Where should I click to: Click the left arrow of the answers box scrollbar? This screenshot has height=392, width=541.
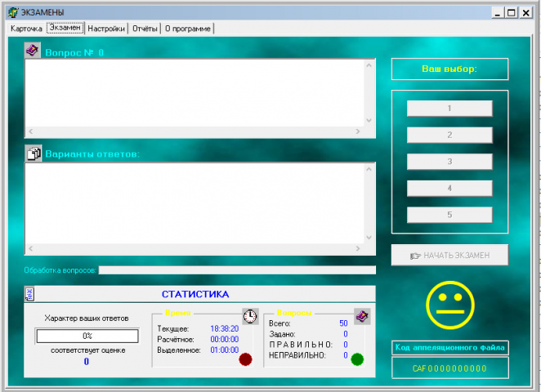pos(31,248)
